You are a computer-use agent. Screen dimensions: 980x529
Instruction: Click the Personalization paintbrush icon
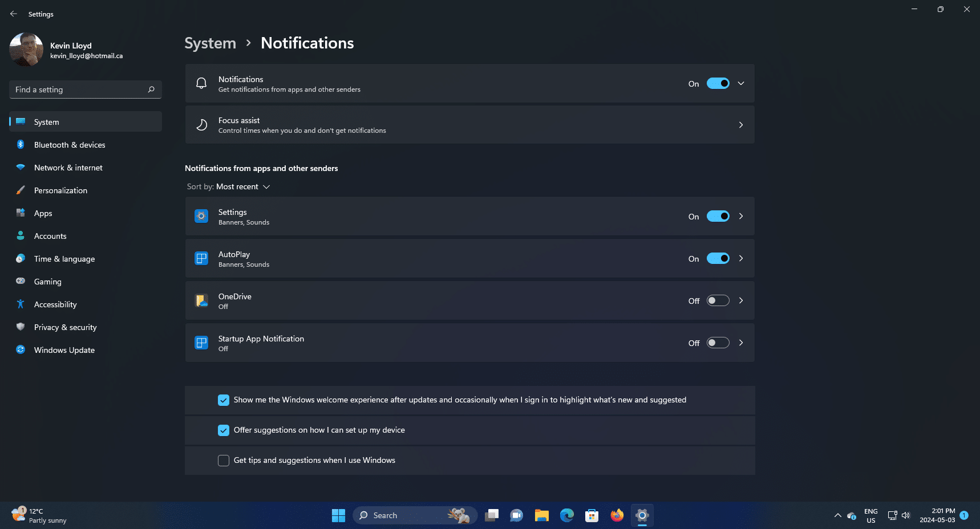tap(21, 190)
